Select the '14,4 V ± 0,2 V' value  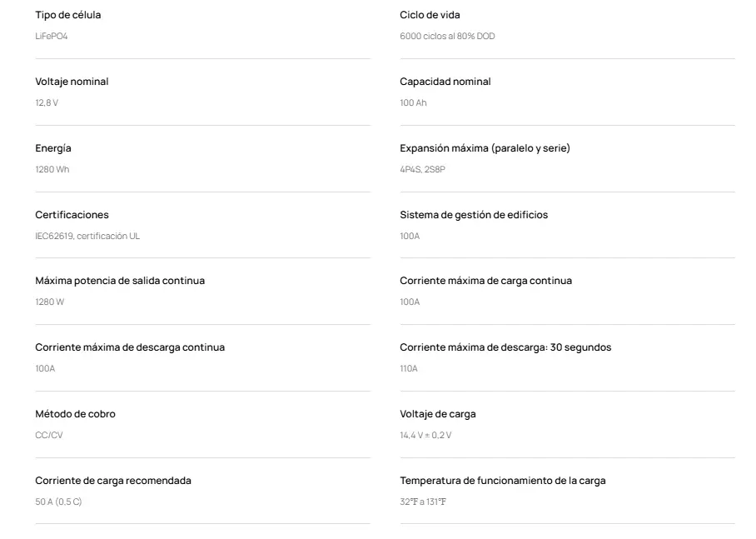425,436
